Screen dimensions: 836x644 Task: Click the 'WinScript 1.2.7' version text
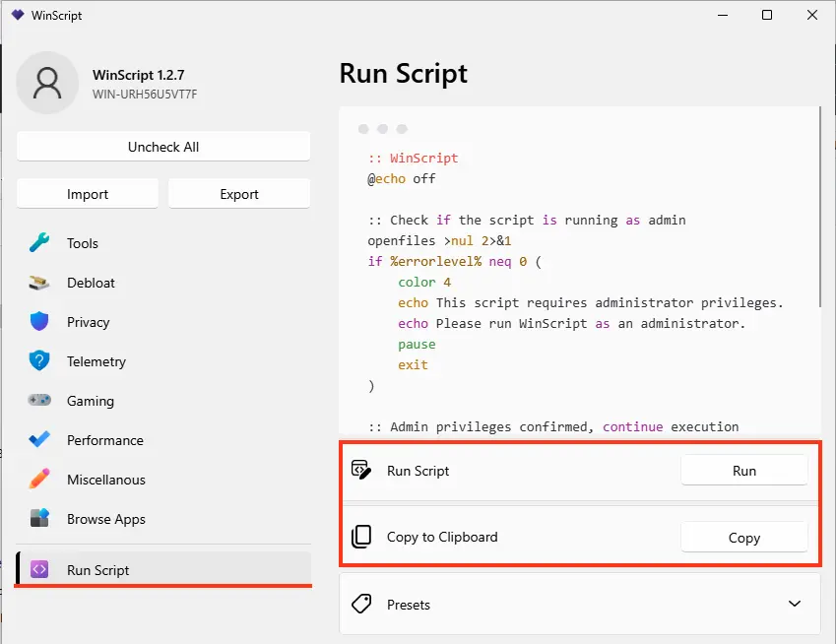(138, 75)
